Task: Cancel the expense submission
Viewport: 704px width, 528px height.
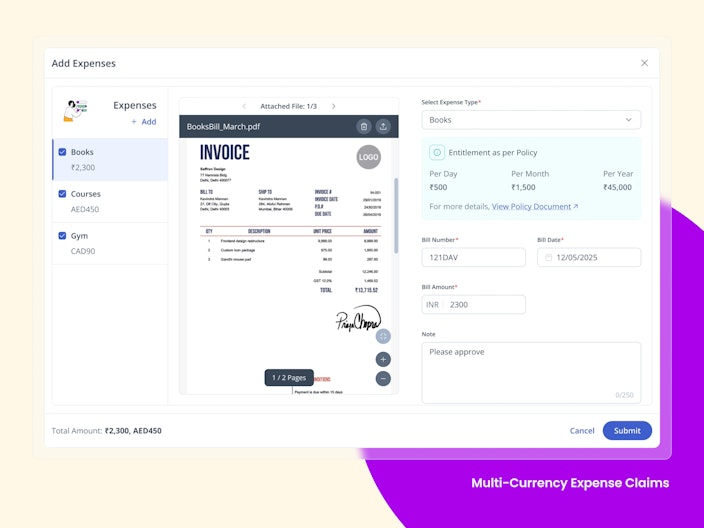Action: click(x=582, y=431)
